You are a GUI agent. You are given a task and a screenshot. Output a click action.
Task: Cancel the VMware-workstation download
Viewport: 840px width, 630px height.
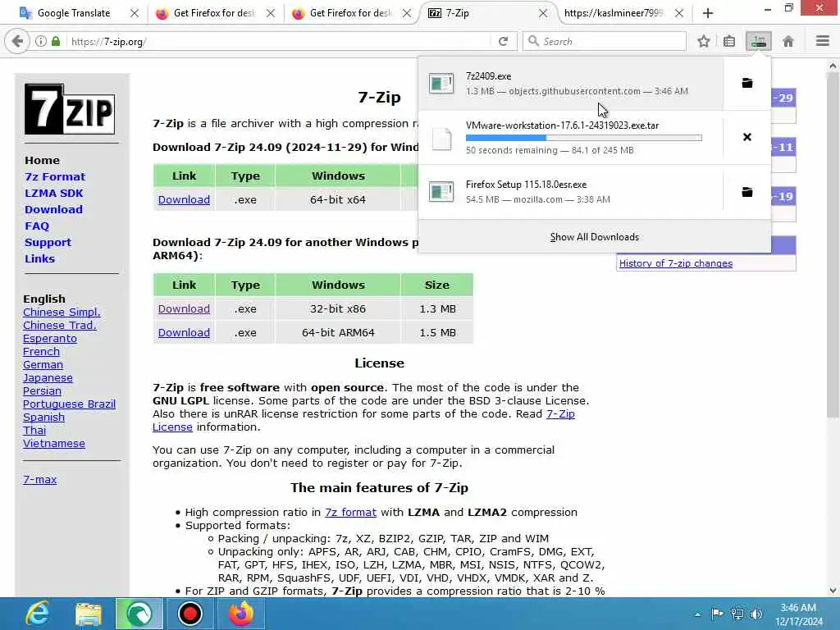pyautogui.click(x=746, y=137)
